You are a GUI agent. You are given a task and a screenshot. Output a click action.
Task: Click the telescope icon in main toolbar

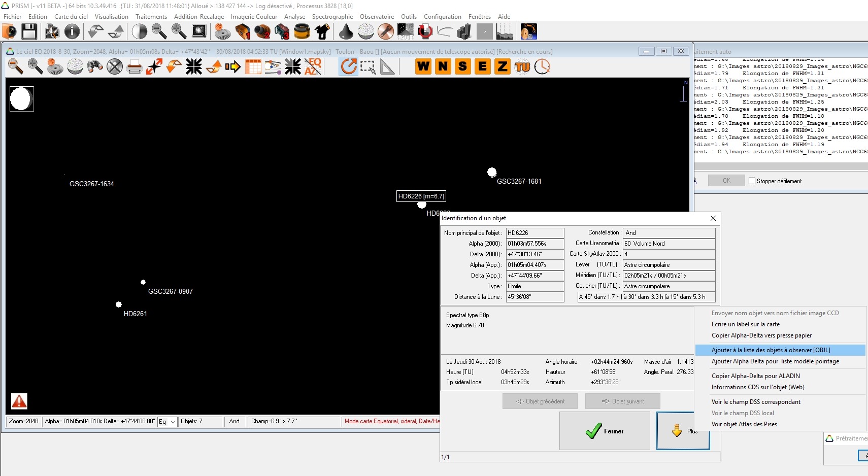(322, 31)
